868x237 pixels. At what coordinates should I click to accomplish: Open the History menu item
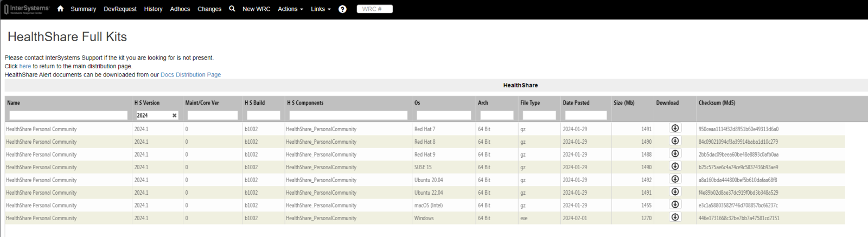coord(153,9)
